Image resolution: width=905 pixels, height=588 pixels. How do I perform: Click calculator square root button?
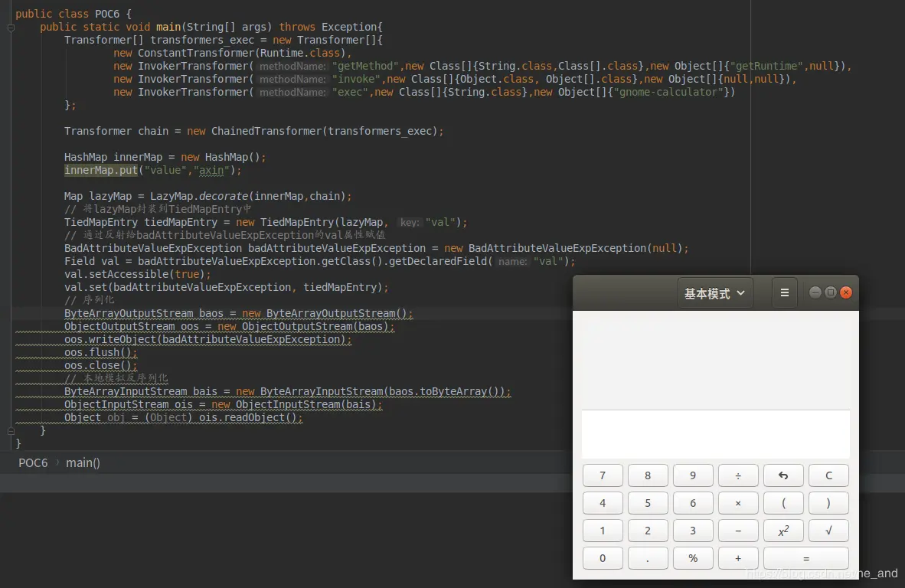(828, 531)
